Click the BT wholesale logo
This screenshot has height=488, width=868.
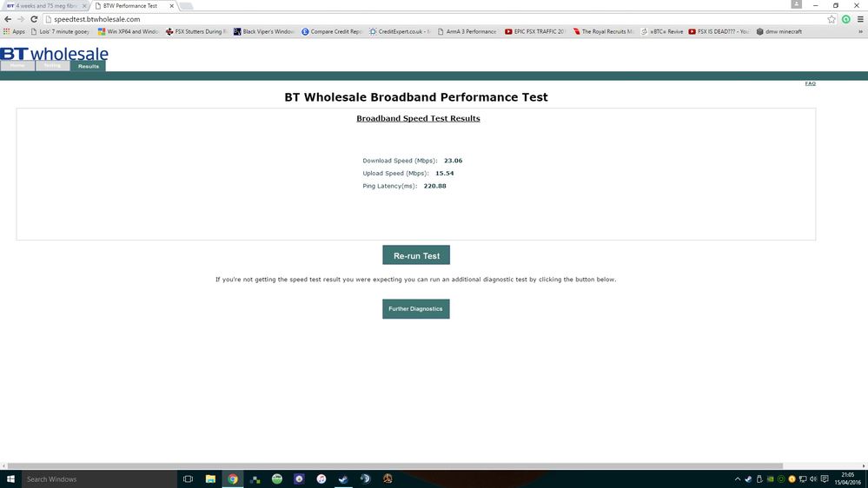coord(54,54)
